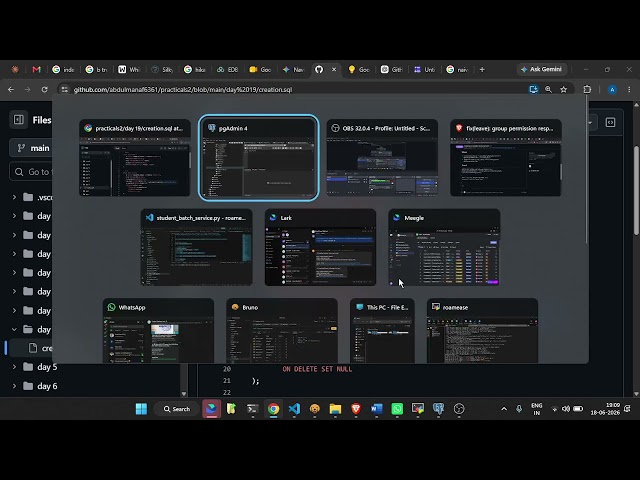
Task: Switch to the pgAdmin 4 window thumbnail
Action: pos(258,158)
